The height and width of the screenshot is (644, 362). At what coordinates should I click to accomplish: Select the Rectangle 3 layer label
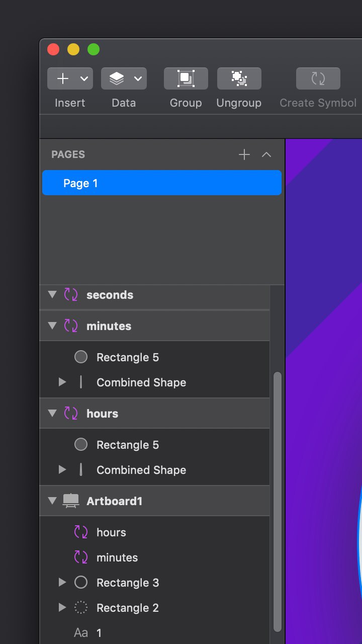pyautogui.click(x=128, y=583)
